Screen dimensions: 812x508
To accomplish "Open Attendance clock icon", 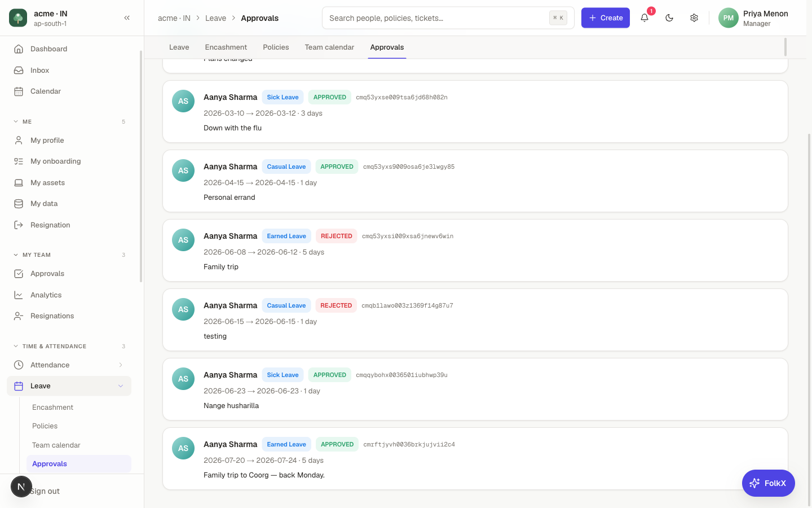I will 19,365.
